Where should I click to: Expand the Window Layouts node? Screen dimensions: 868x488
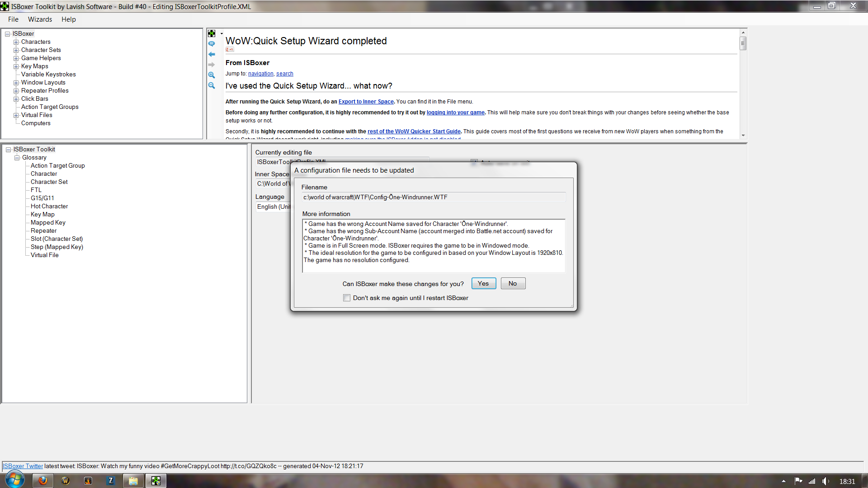click(16, 83)
